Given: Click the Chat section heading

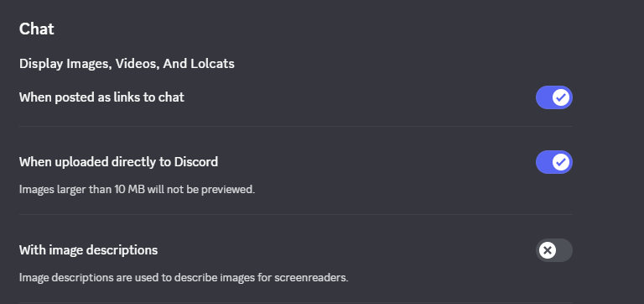Looking at the screenshot, I should pos(37,29).
